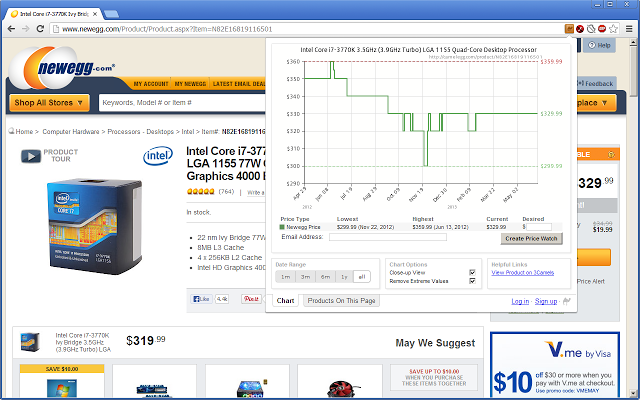Click the Help button with question mark
Screen dimensions: 640x400
coord(599,45)
